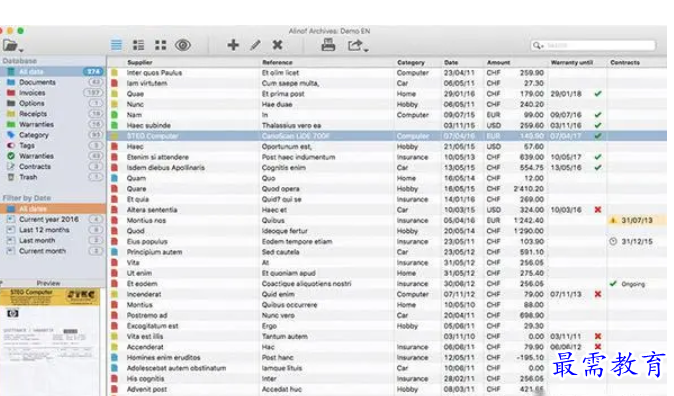
Task: Add a new record with plus icon
Action: click(x=233, y=45)
